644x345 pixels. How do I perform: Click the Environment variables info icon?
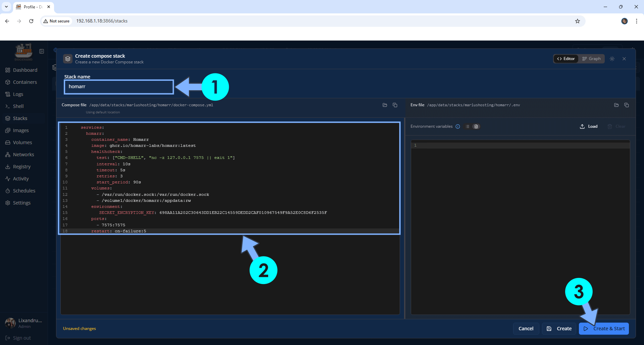[458, 126]
